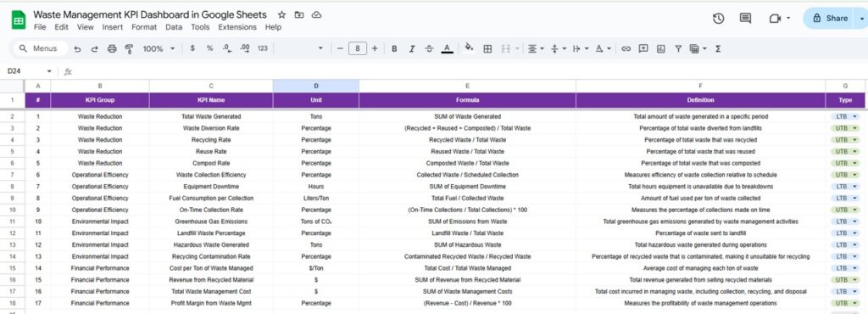Image resolution: width=868 pixels, height=314 pixels.
Task: Select the '(Revenue - Cost) / Revenue * 100' cell
Action: (x=467, y=303)
